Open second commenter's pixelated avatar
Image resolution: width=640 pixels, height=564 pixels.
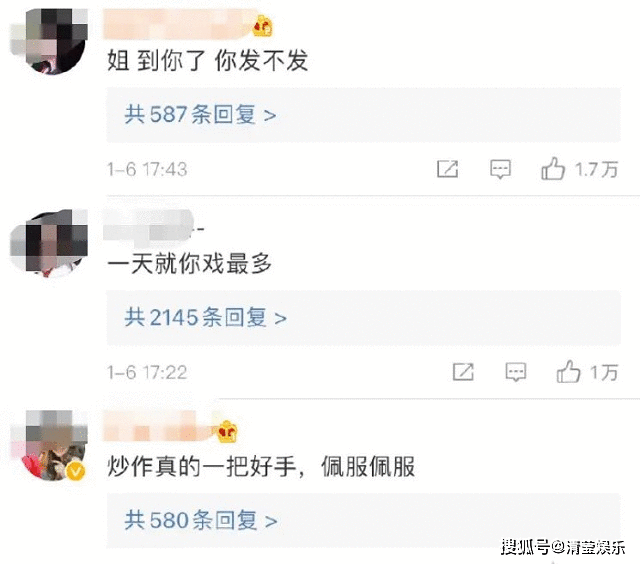[49, 243]
